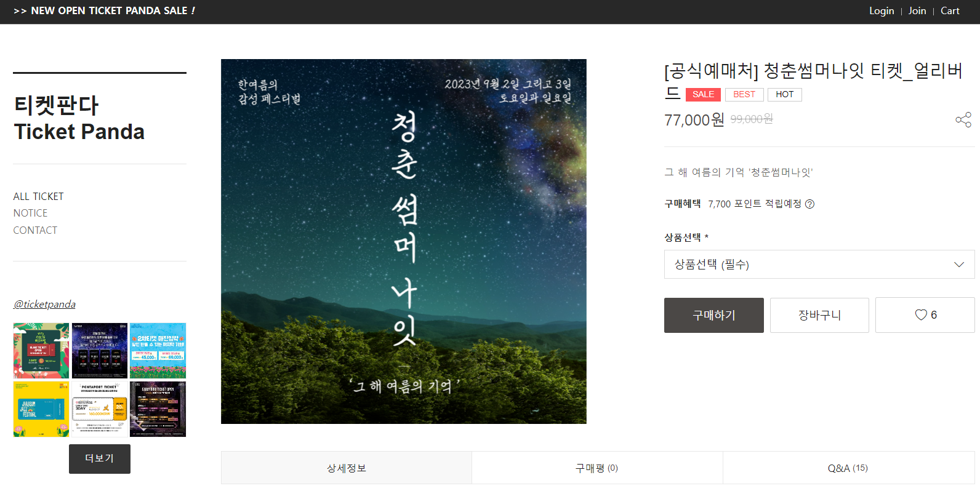Image resolution: width=980 pixels, height=491 pixels.
Task: Go to the NOTICE sidebar page
Action: pyautogui.click(x=30, y=213)
